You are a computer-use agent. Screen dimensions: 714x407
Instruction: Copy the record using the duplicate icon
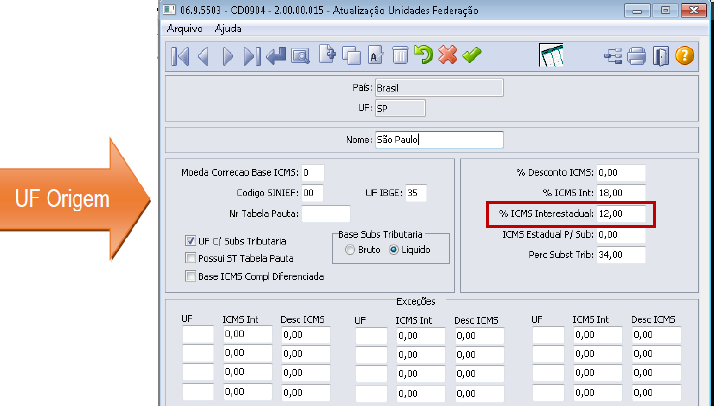pos(351,56)
